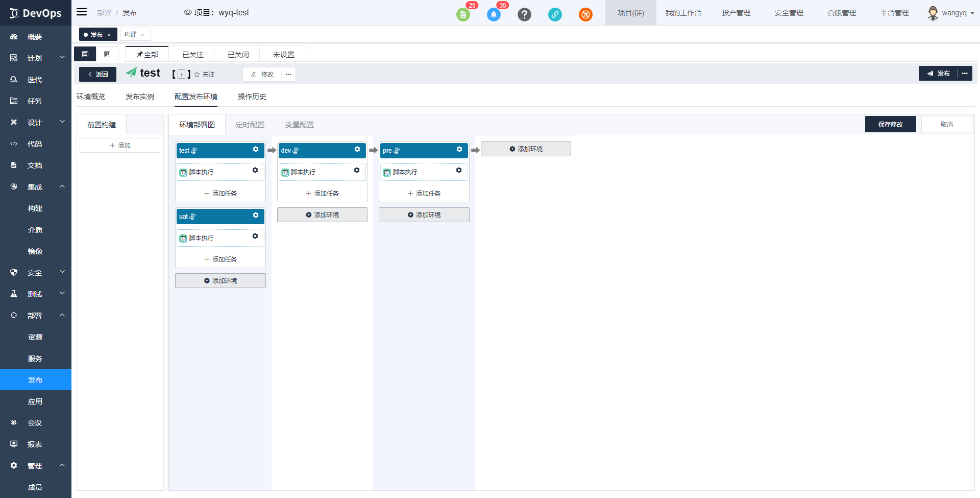Click the green to-do icon with badge 25
The image size is (980, 498).
[463, 14]
